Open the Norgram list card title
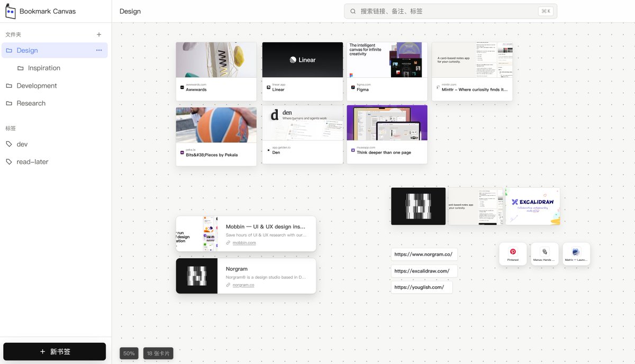Screen dimensions: 635x364 (x=237, y=269)
